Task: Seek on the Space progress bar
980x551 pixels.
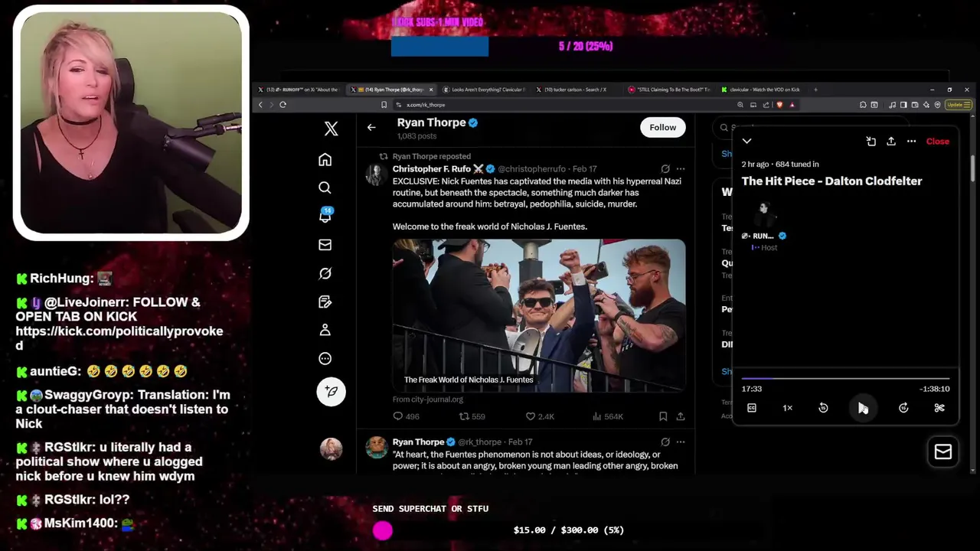Action: (x=845, y=378)
